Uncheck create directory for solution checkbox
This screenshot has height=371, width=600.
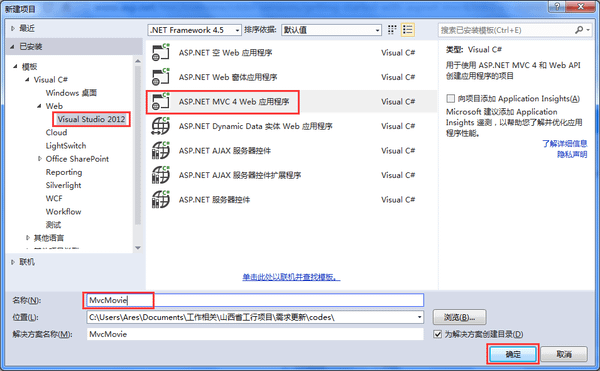click(x=438, y=334)
